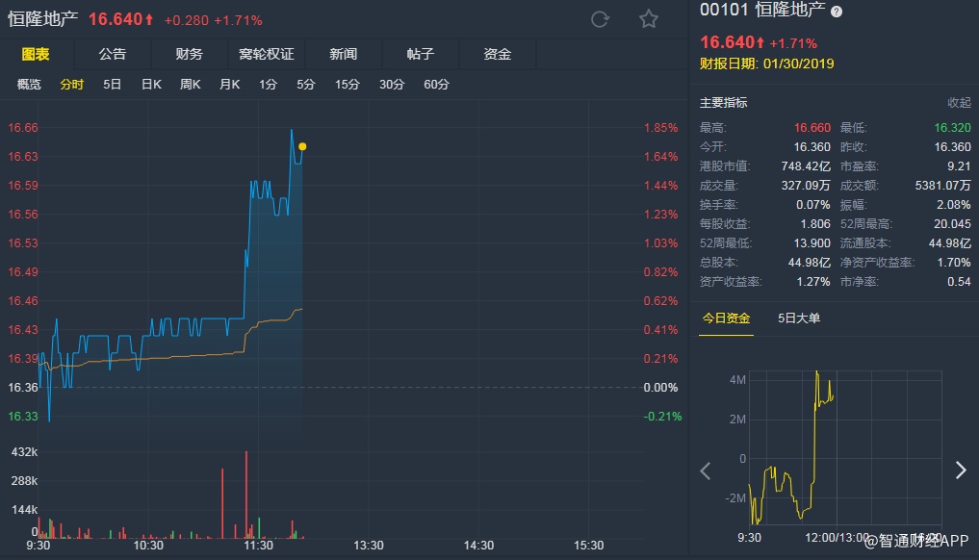
Task: Click the help icon beside 恒隆地产
Action: coord(837,12)
